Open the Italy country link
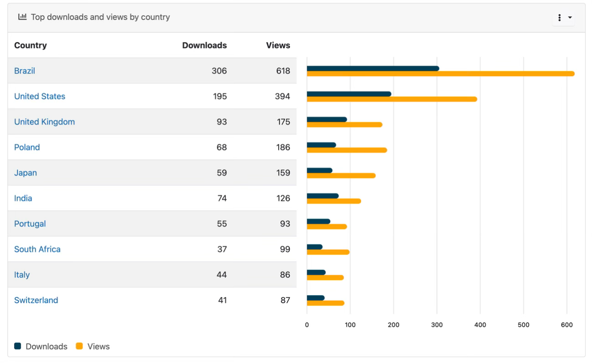Screen dimensions: 592x364 pyautogui.click(x=22, y=275)
